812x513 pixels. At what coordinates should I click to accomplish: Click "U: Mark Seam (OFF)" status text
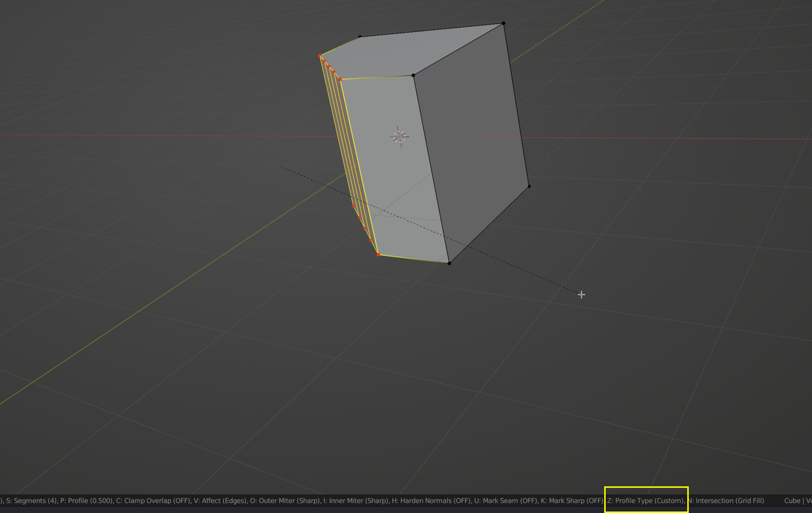tap(506, 501)
